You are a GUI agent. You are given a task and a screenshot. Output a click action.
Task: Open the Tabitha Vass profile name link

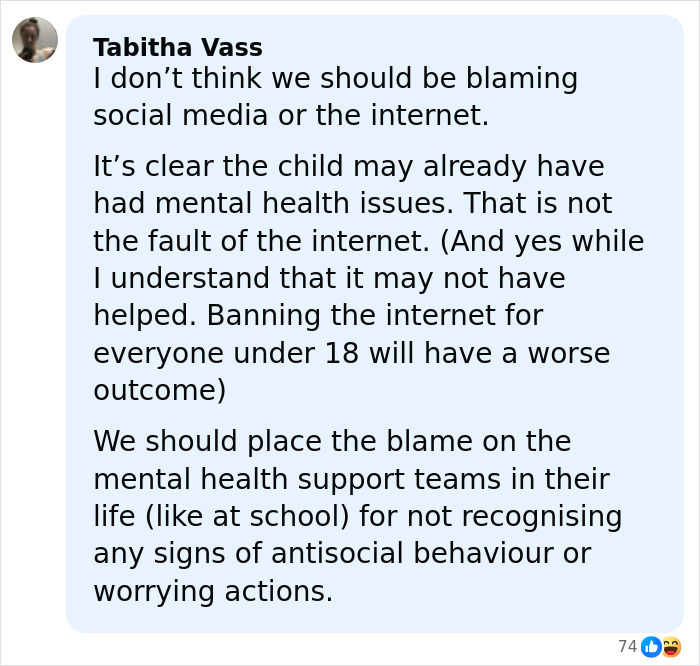pos(177,47)
